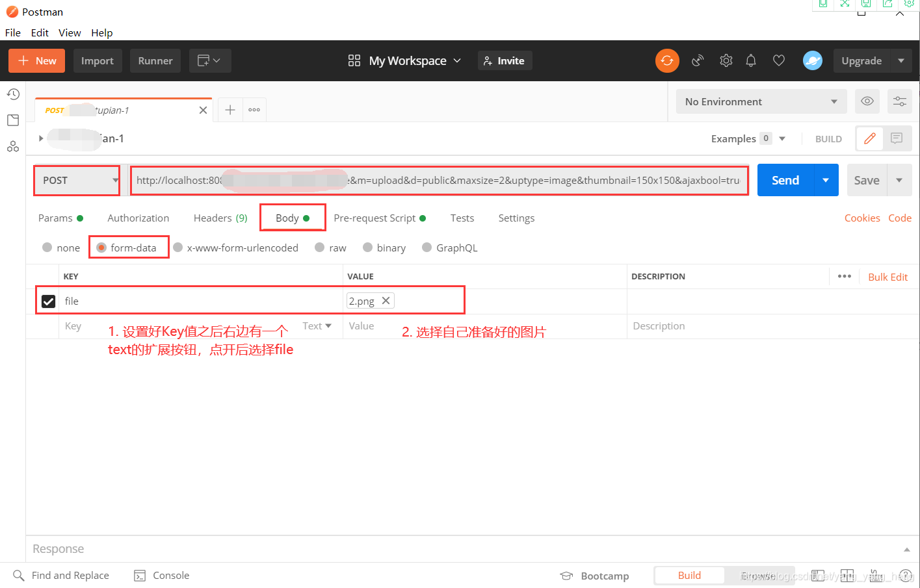Open the History sidebar icon
This screenshot has height=588, width=920.
[13, 94]
